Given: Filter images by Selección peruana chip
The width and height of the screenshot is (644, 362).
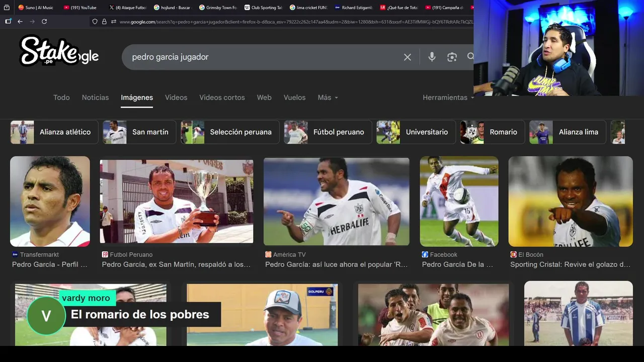Looking at the screenshot, I should [x=230, y=132].
